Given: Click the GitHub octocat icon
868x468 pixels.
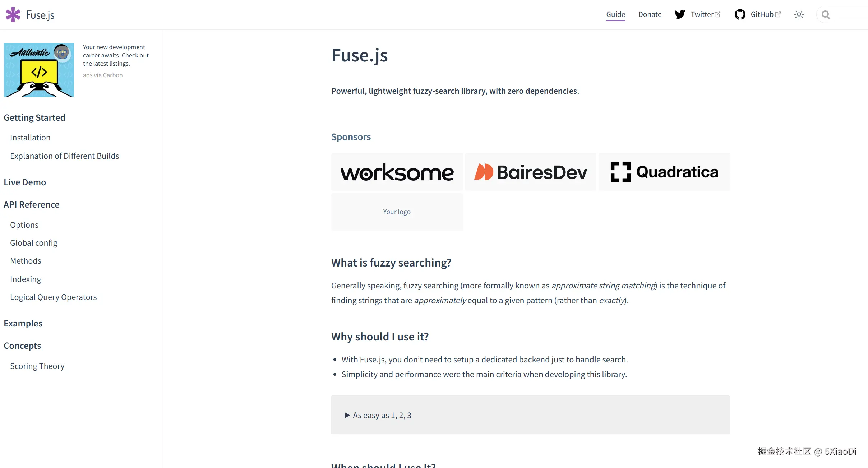Looking at the screenshot, I should (740, 15).
